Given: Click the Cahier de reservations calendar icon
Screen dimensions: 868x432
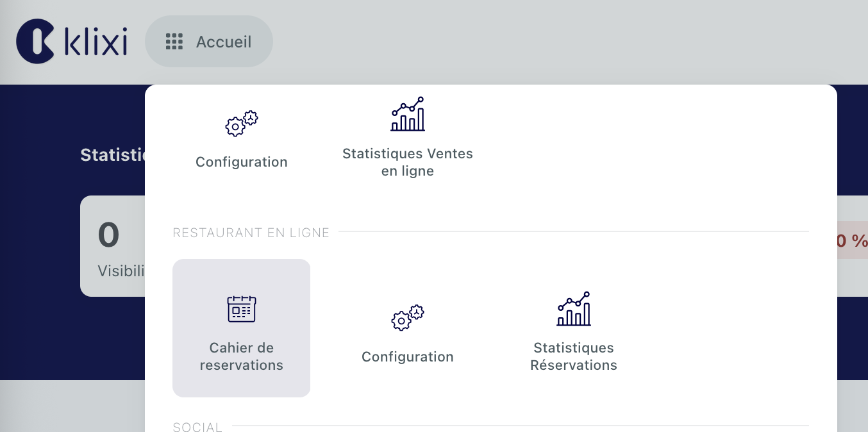Looking at the screenshot, I should (241, 308).
